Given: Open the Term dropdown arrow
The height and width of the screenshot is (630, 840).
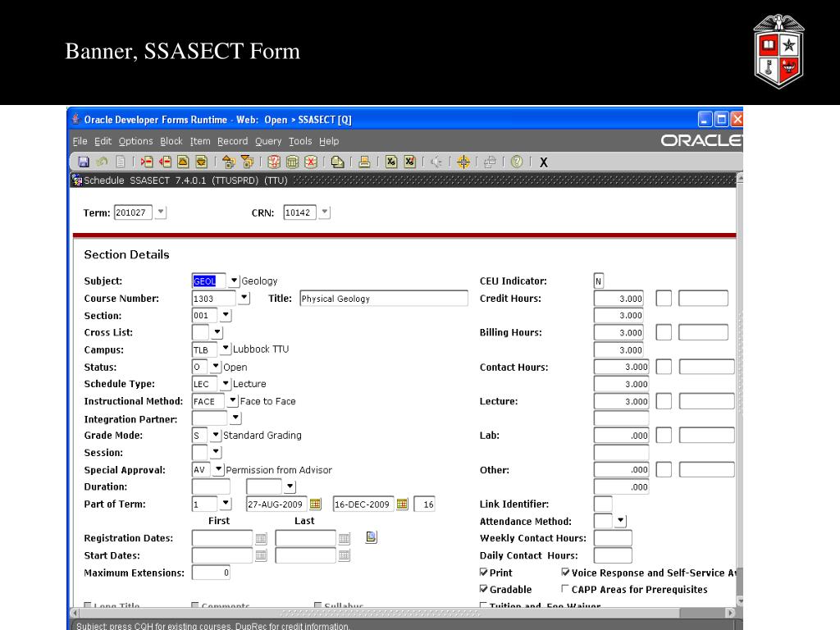Looking at the screenshot, I should (161, 212).
